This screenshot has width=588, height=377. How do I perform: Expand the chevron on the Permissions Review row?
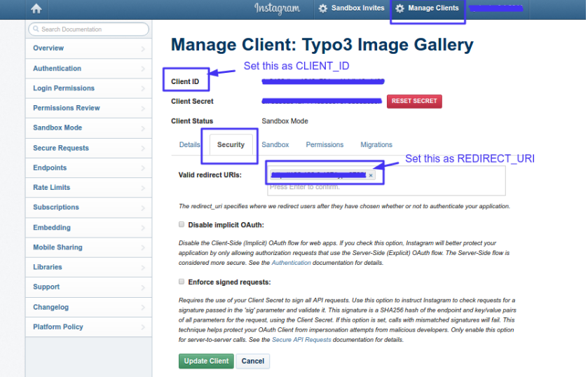click(x=143, y=109)
